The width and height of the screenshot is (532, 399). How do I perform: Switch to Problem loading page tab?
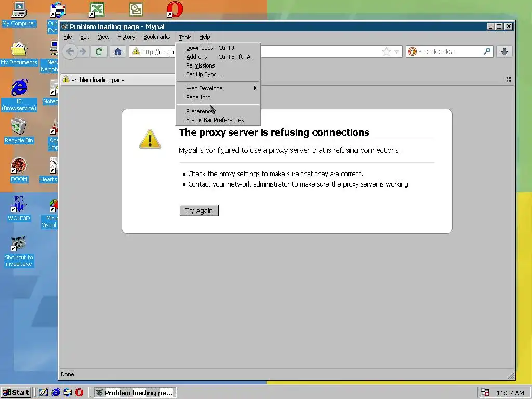pyautogui.click(x=117, y=79)
